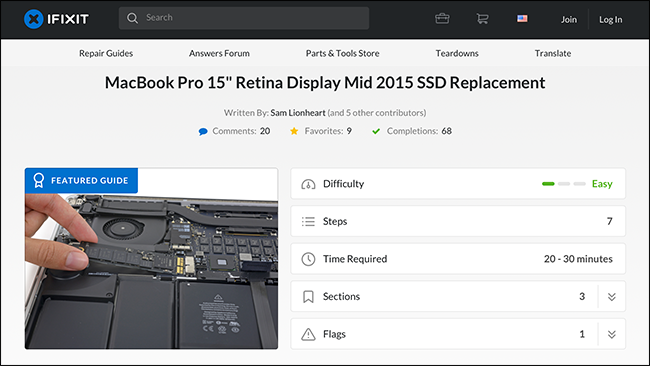The image size is (650, 366).
Task: Open the shopping cart icon
Action: [482, 19]
